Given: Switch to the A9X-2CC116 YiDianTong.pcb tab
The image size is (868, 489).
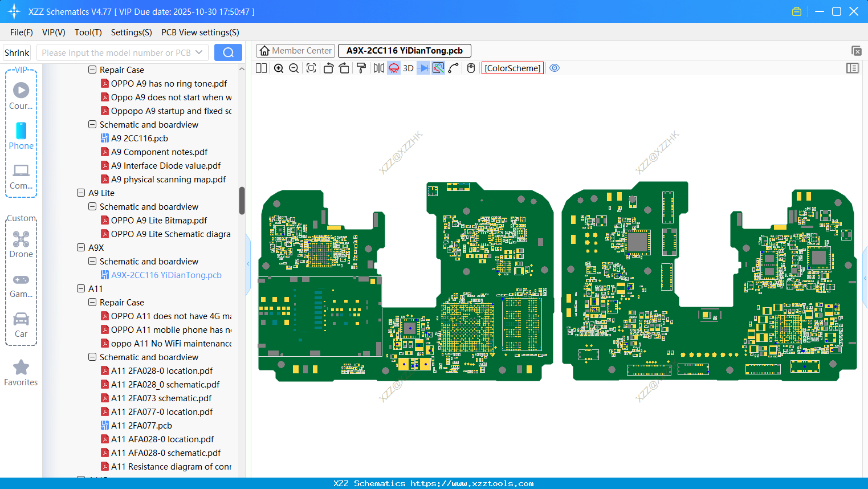Looking at the screenshot, I should tap(404, 50).
